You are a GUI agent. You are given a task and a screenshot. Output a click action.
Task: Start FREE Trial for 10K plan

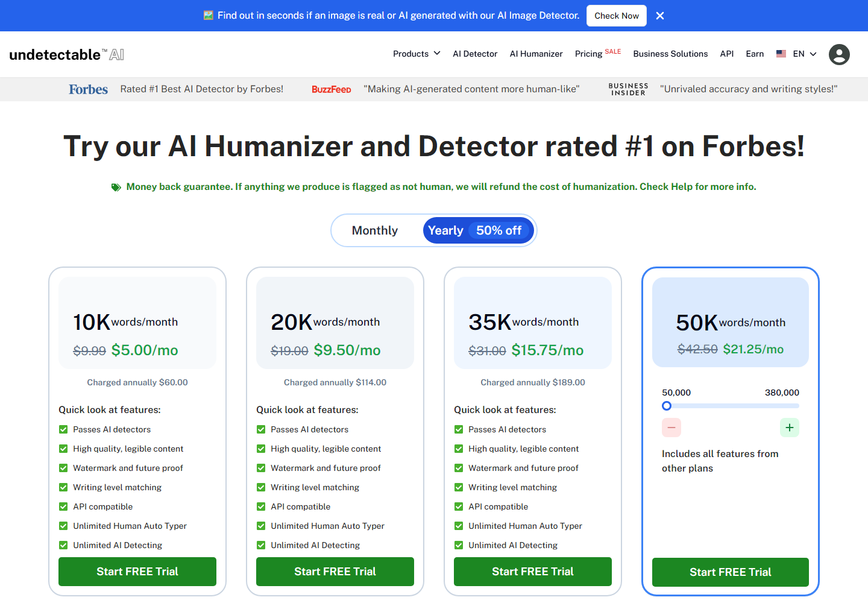tap(137, 572)
